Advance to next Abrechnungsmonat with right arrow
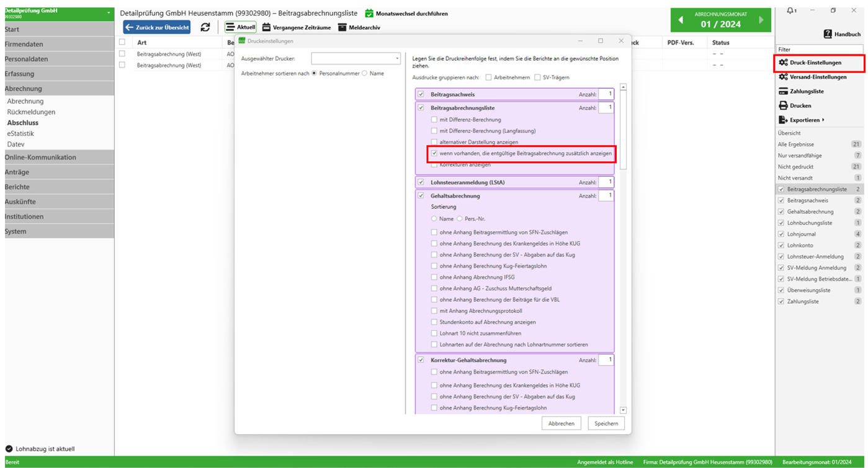 point(761,20)
